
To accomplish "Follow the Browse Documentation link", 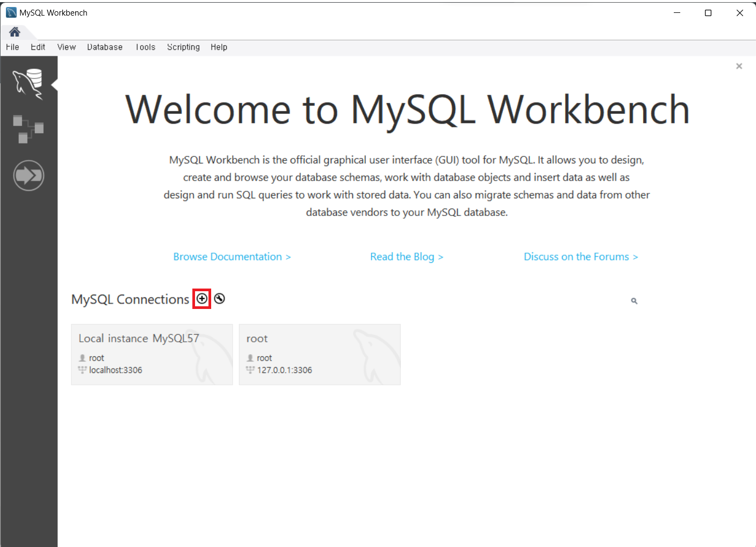I will pos(232,257).
